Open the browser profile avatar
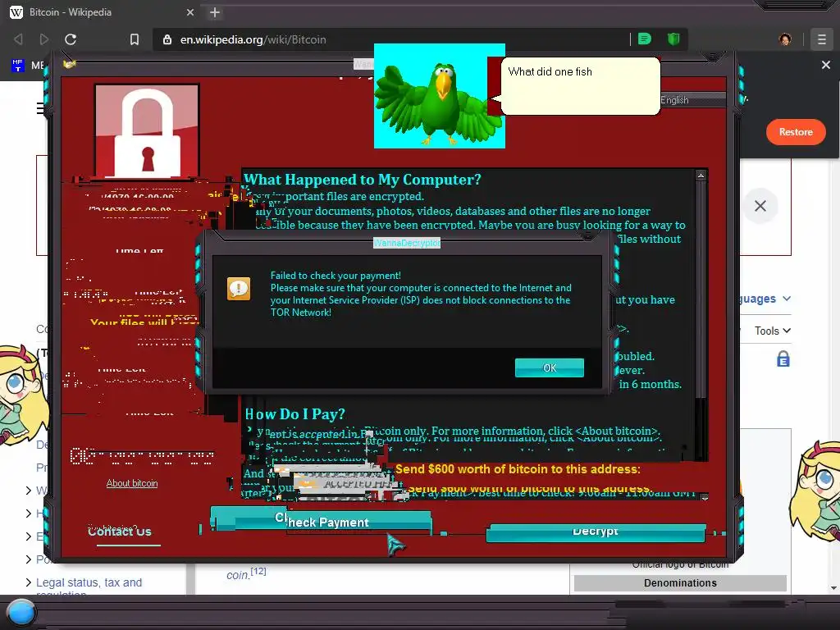Image resolution: width=840 pixels, height=630 pixels. coord(785,39)
